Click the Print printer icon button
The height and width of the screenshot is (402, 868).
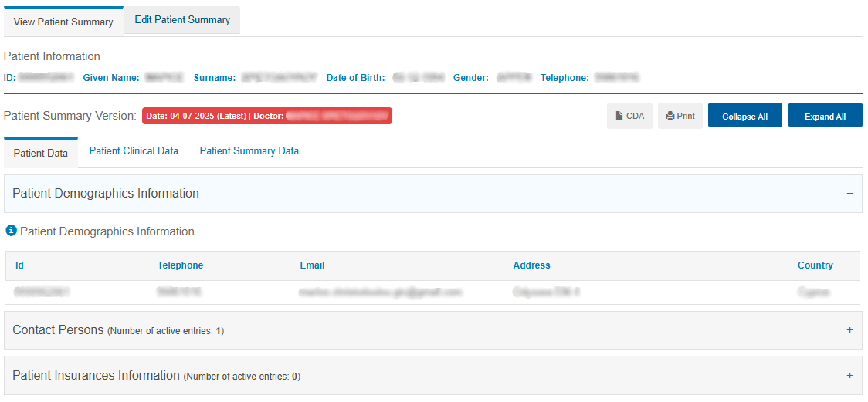click(680, 116)
